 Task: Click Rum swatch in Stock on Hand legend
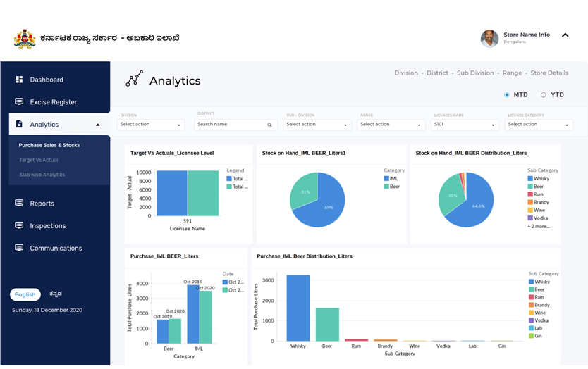[530, 194]
